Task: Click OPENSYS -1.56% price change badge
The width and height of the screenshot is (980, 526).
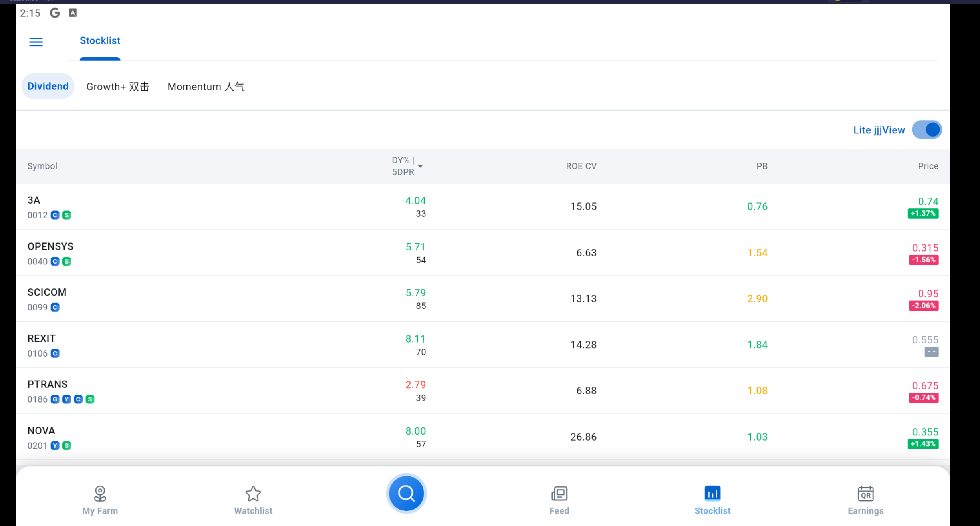Action: pos(923,260)
